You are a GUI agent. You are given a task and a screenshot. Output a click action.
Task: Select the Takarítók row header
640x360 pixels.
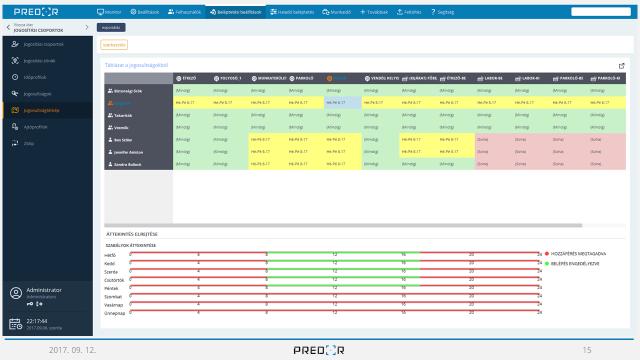coord(138,115)
